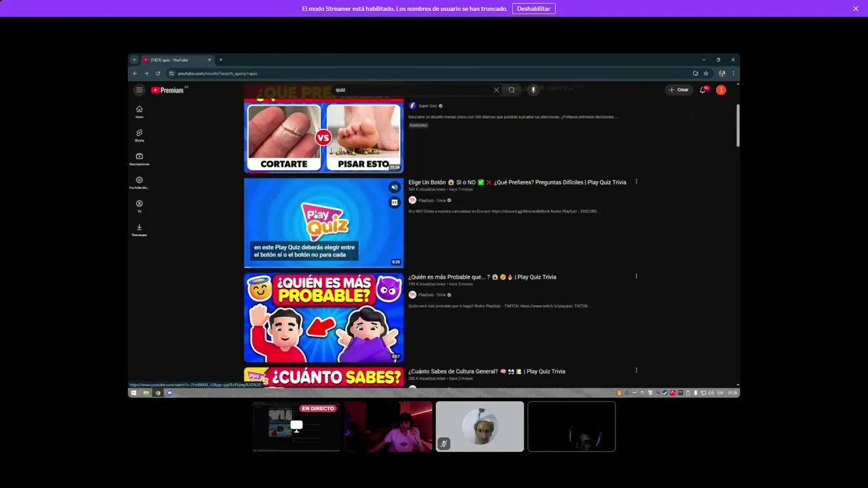Open Chrome three-dot menu
Viewport: 868px width, 488px height.
[733, 73]
